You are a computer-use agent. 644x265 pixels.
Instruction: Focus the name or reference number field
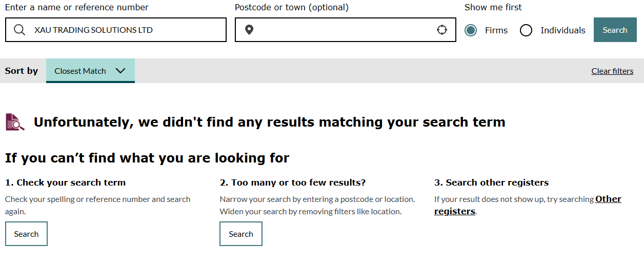point(128,30)
